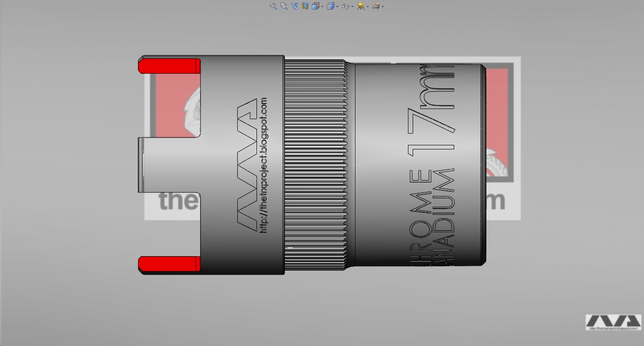Click the Zoom to Fit icon
The image size is (644, 346).
[273, 6]
